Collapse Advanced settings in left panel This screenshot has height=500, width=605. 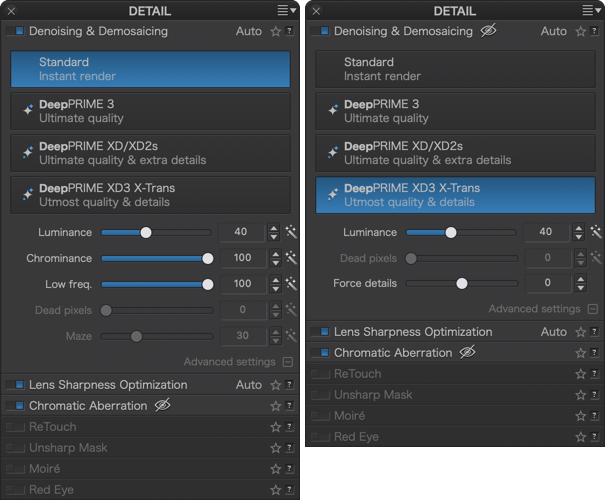pyautogui.click(x=288, y=362)
